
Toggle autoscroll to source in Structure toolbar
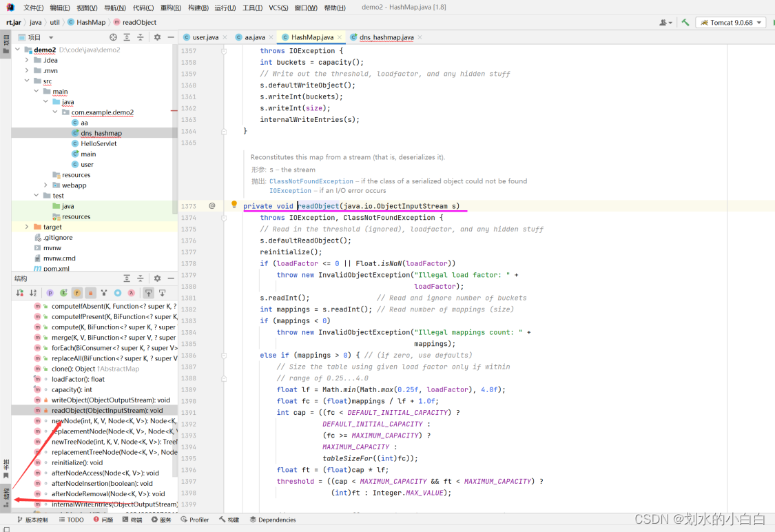pos(149,293)
